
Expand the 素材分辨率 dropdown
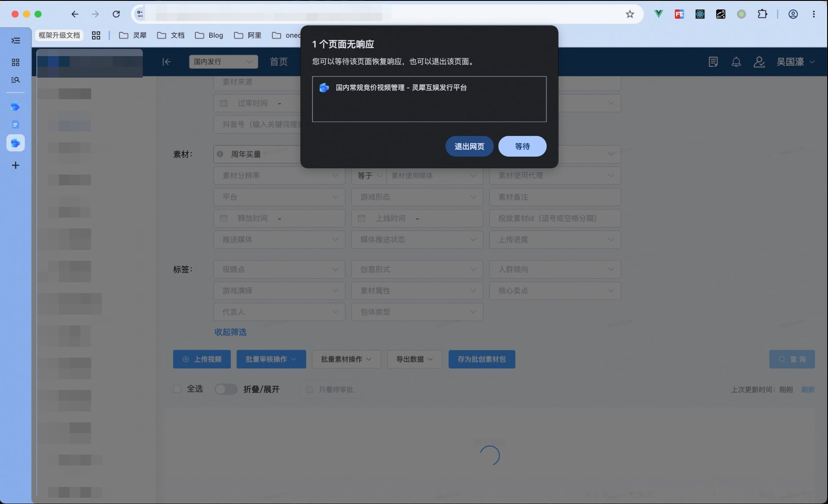tap(279, 175)
